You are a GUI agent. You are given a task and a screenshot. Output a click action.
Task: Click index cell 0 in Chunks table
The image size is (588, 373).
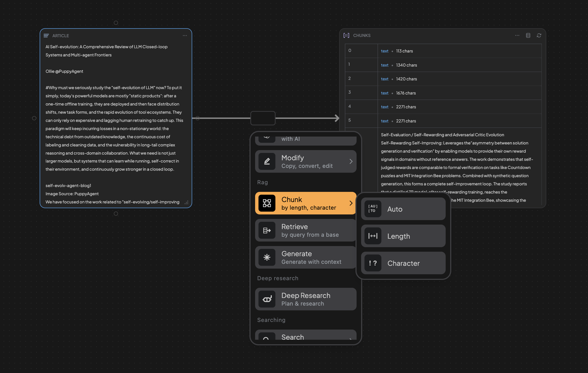(x=361, y=51)
